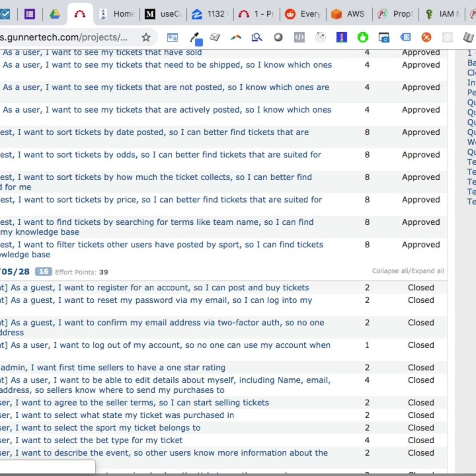Switch to the Medium 'useC' tab
The height and width of the screenshot is (476, 476).
tap(163, 14)
